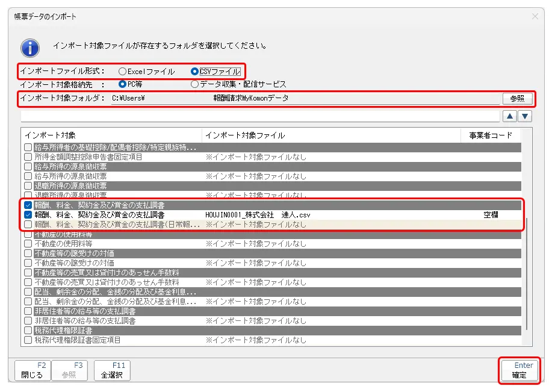The height and width of the screenshot is (392, 552).
Task: Check the 非居住者等の給与等の支払調書 row checkbox
Action: (x=28, y=321)
